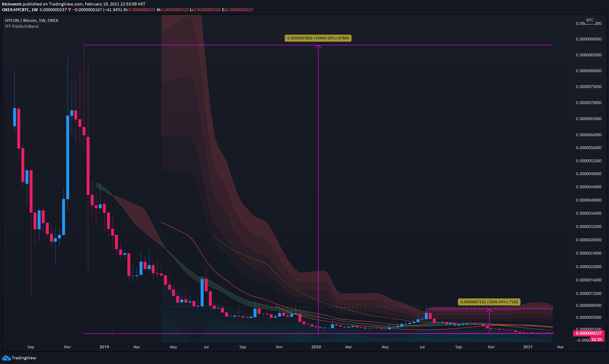Screen dimensions: 609x364
Task: Click the 0.0000016000 price axis label
Action: click(589, 280)
